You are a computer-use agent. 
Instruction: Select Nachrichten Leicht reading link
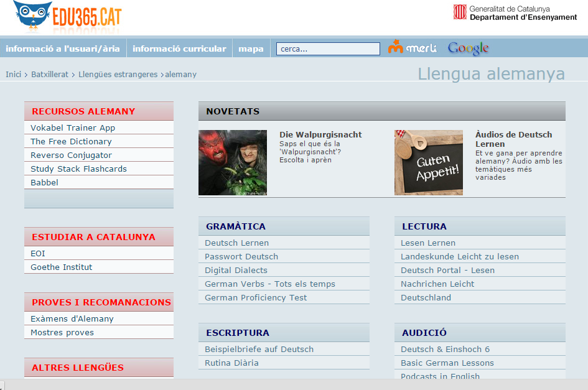(437, 284)
